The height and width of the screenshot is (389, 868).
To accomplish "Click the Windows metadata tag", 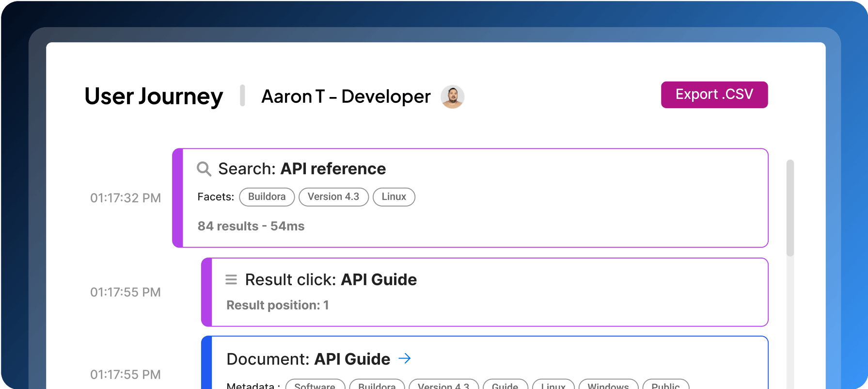I will 608,385.
